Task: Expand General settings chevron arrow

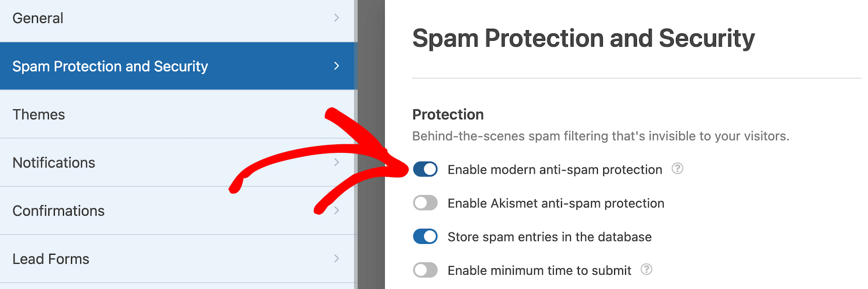Action: click(336, 18)
